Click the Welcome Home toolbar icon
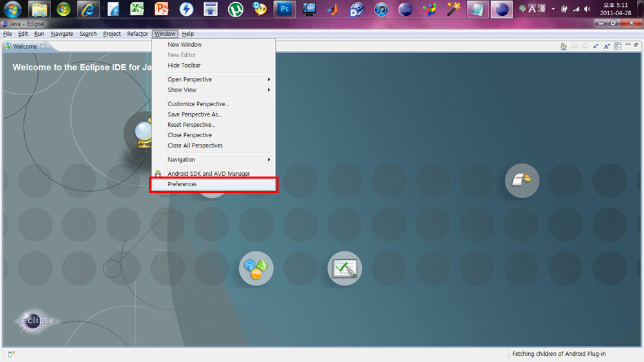The image size is (644, 362). pos(563,46)
